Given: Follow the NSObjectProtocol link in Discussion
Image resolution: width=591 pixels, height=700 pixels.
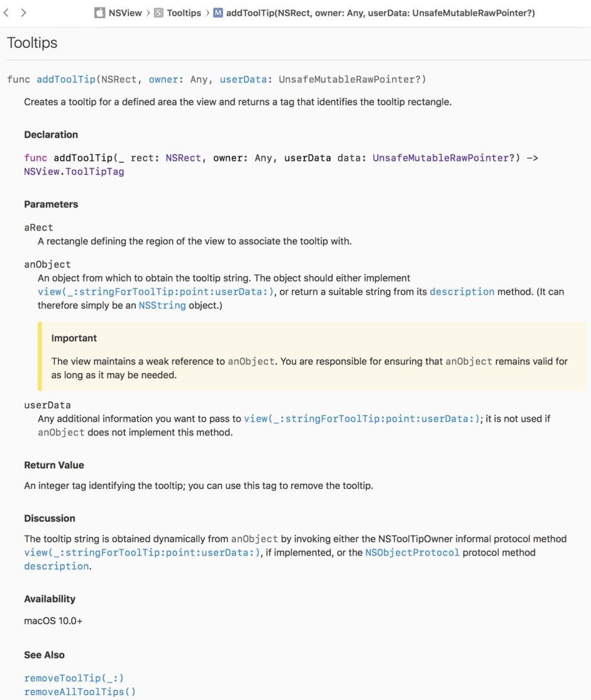Looking at the screenshot, I should point(412,552).
